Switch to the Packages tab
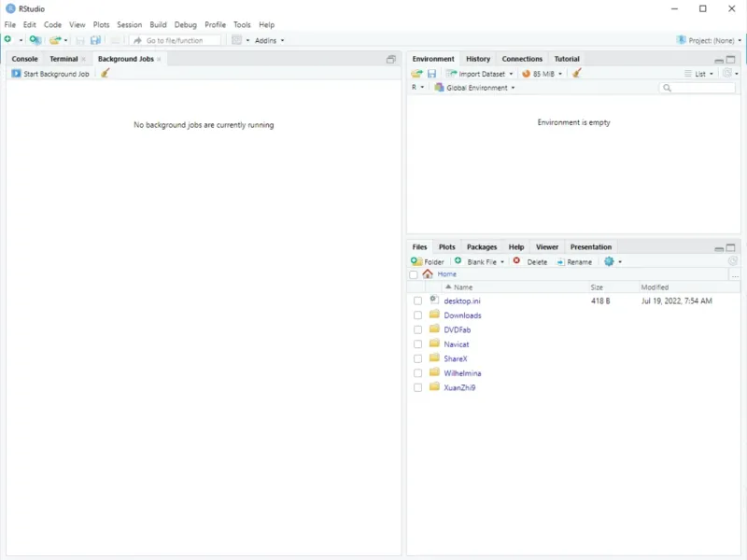 [482, 247]
